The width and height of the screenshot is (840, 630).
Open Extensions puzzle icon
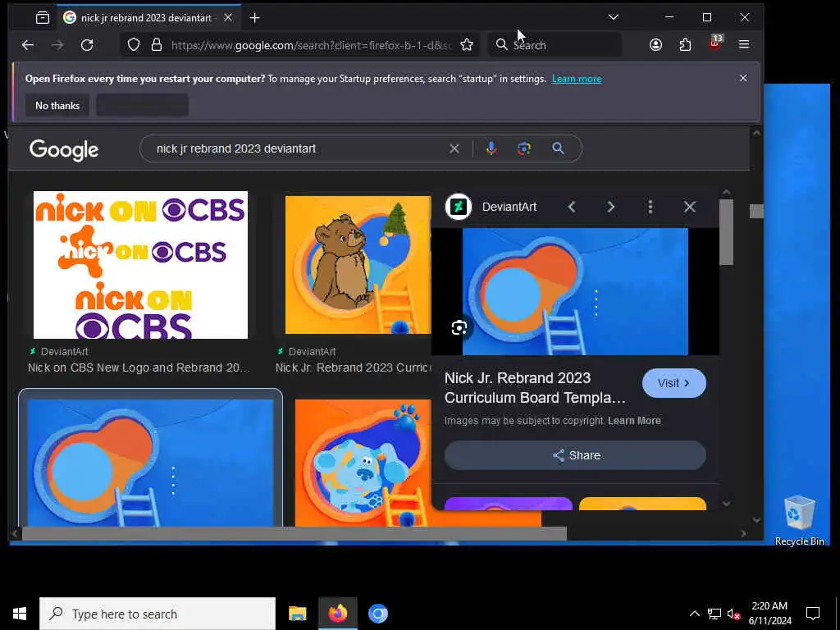click(x=685, y=45)
